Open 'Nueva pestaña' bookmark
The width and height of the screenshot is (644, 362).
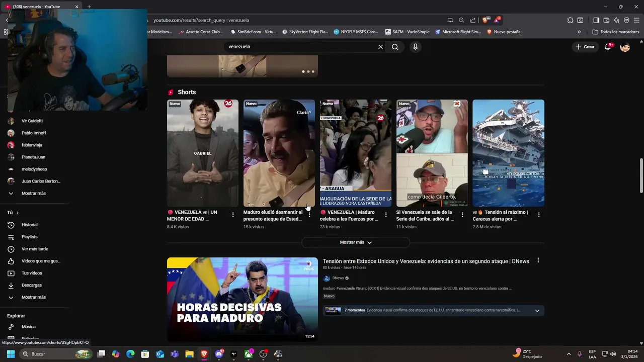503,32
